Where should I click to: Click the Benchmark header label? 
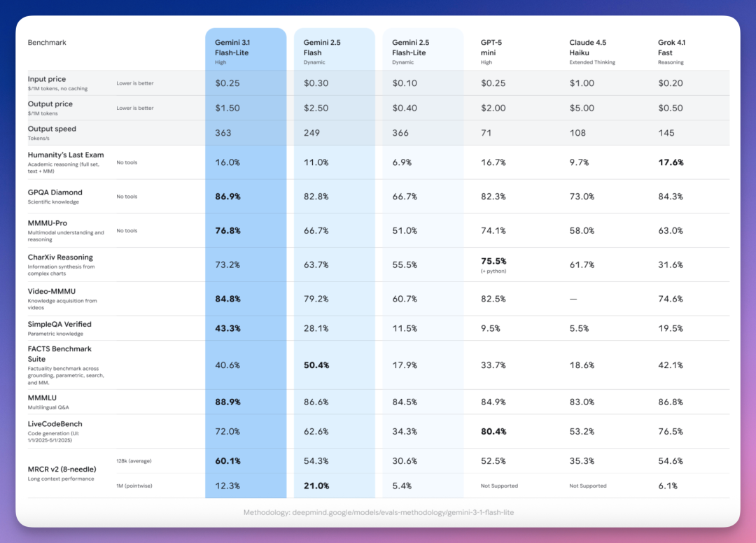pyautogui.click(x=47, y=43)
